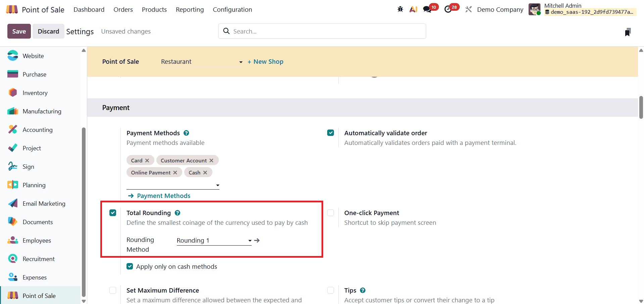Image resolution: width=644 pixels, height=304 pixels.
Task: Open the activities clock icon showing 28
Action: click(x=448, y=9)
